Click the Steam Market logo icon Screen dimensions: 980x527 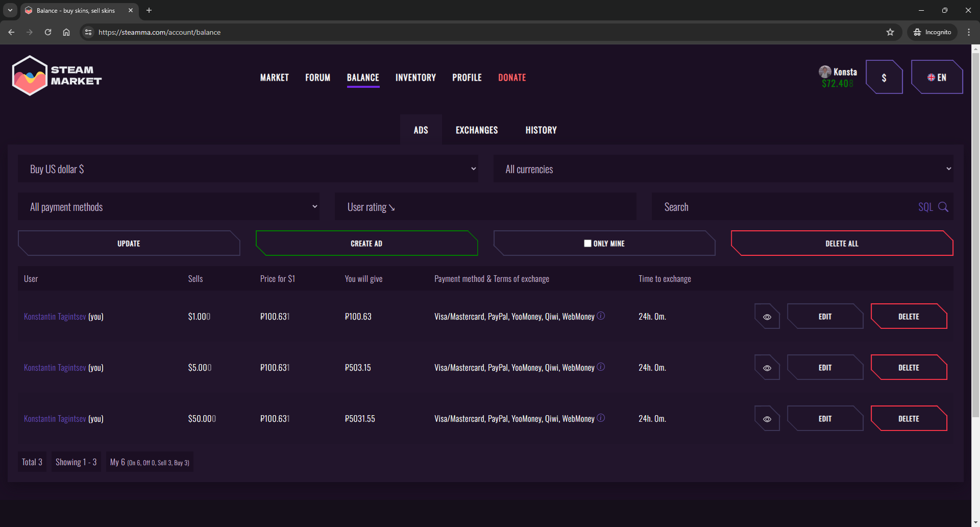click(x=30, y=76)
